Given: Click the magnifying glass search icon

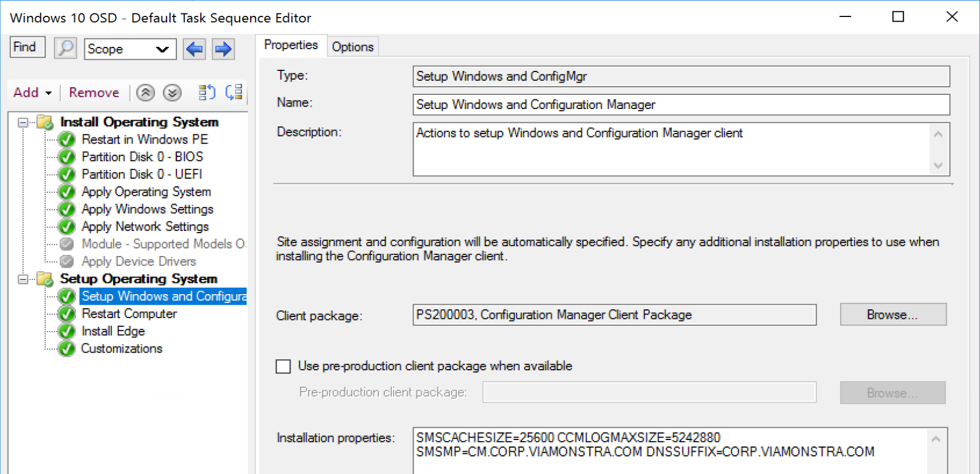Looking at the screenshot, I should click(66, 48).
